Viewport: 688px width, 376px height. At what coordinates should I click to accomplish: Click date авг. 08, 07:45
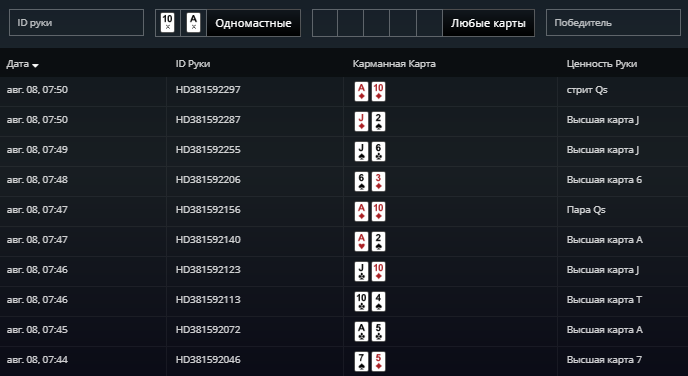point(37,330)
